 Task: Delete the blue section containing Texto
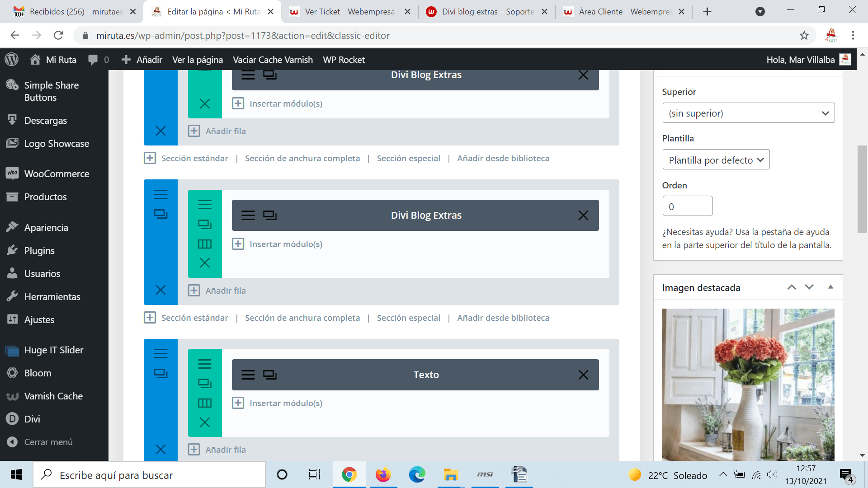[160, 450]
